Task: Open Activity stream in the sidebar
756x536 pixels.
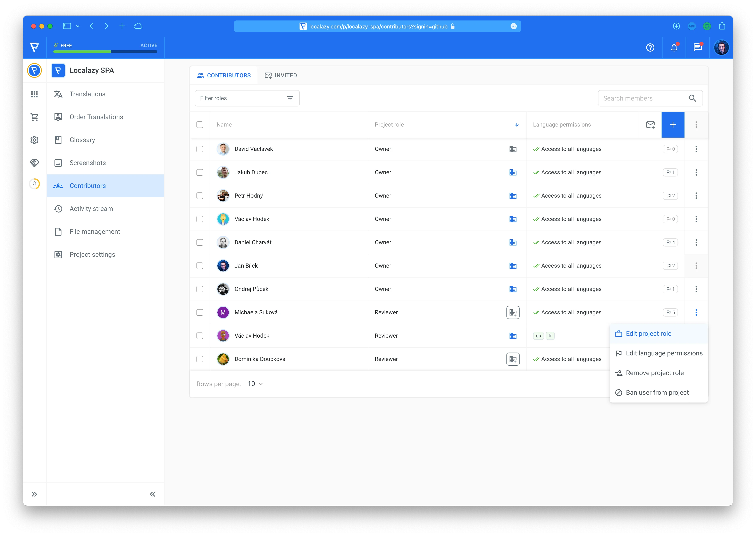Action: tap(91, 209)
